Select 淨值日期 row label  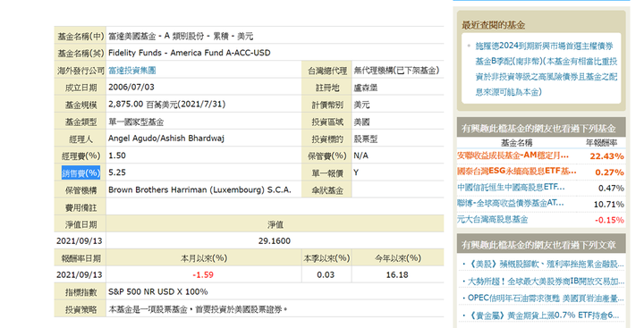point(80,224)
